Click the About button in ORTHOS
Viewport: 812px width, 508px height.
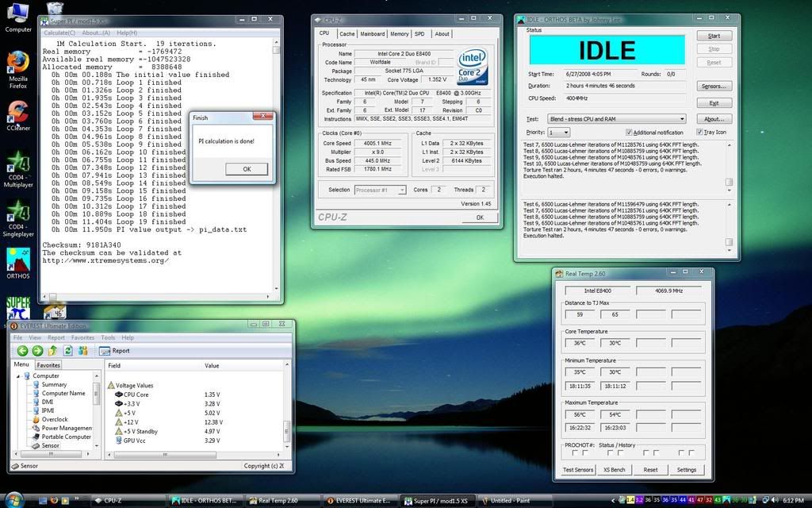point(714,119)
